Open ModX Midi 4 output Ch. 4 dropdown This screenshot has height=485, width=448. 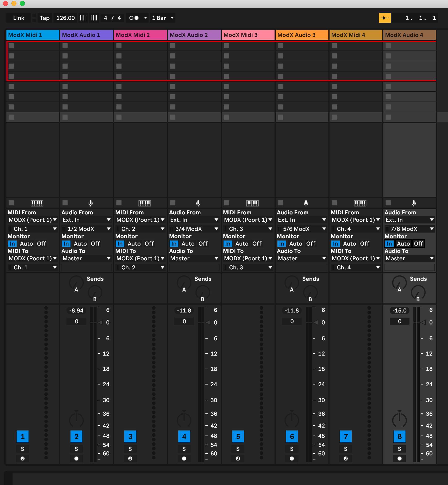coord(355,267)
